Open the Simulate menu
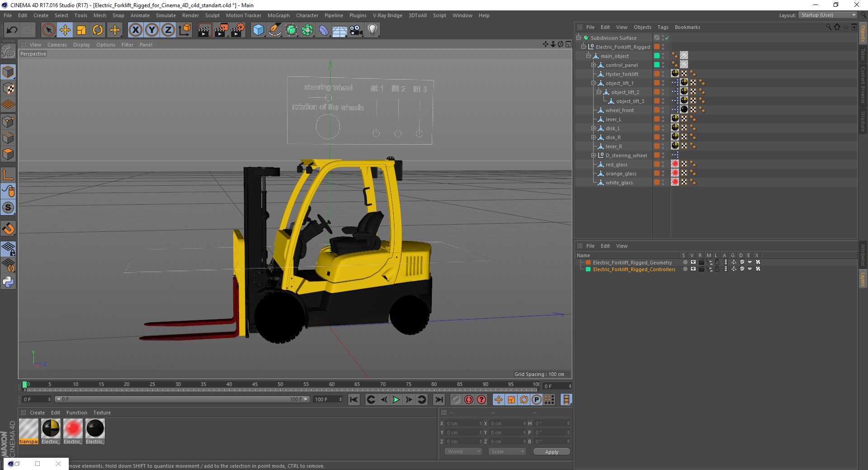Screen dimensions: 868x470 [165, 15]
